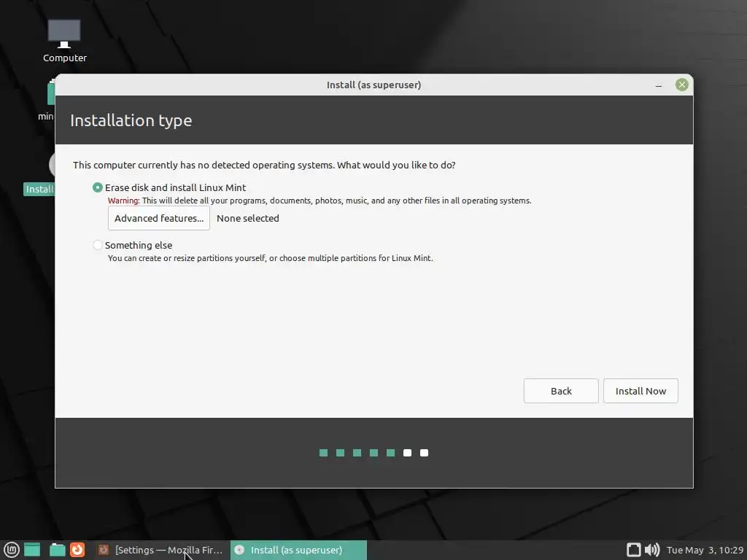Viewport: 747px width, 560px height.
Task: Click the show desktop icon in the panel
Action: 32,550
